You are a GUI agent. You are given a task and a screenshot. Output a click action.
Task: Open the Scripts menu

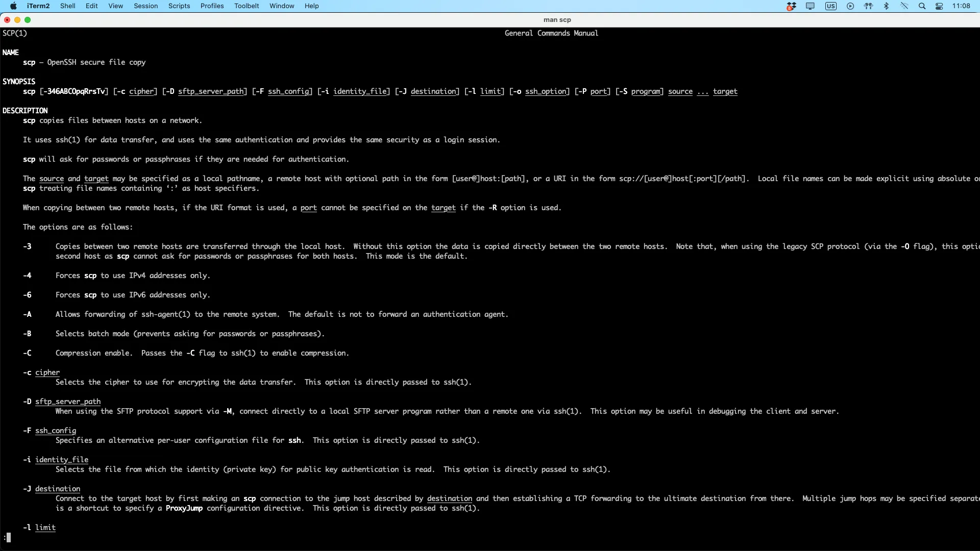(179, 6)
